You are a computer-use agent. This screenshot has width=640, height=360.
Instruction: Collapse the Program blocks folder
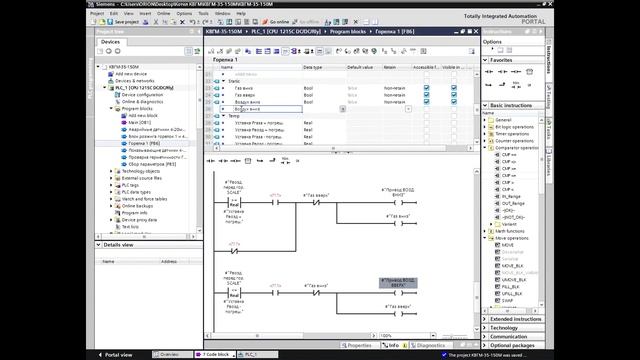111,109
